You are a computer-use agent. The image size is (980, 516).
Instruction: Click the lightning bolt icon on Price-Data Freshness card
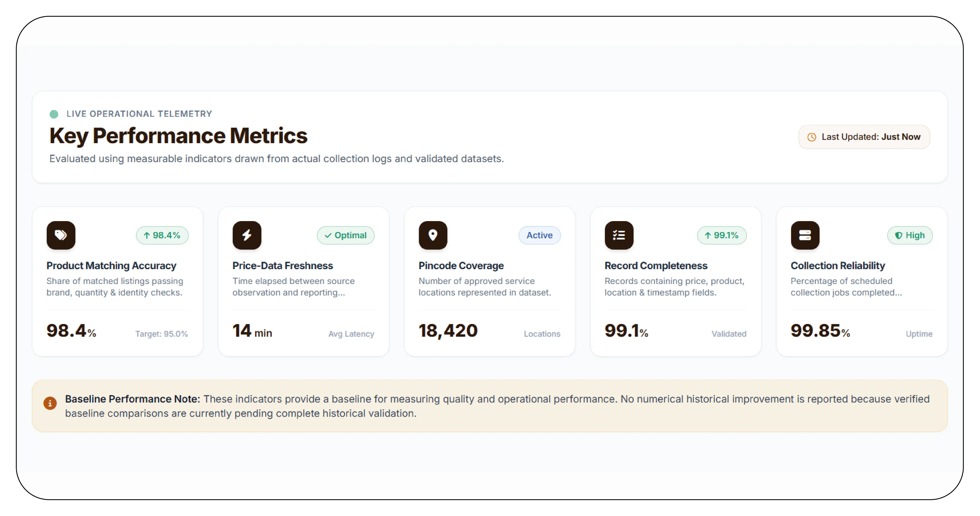pos(247,235)
